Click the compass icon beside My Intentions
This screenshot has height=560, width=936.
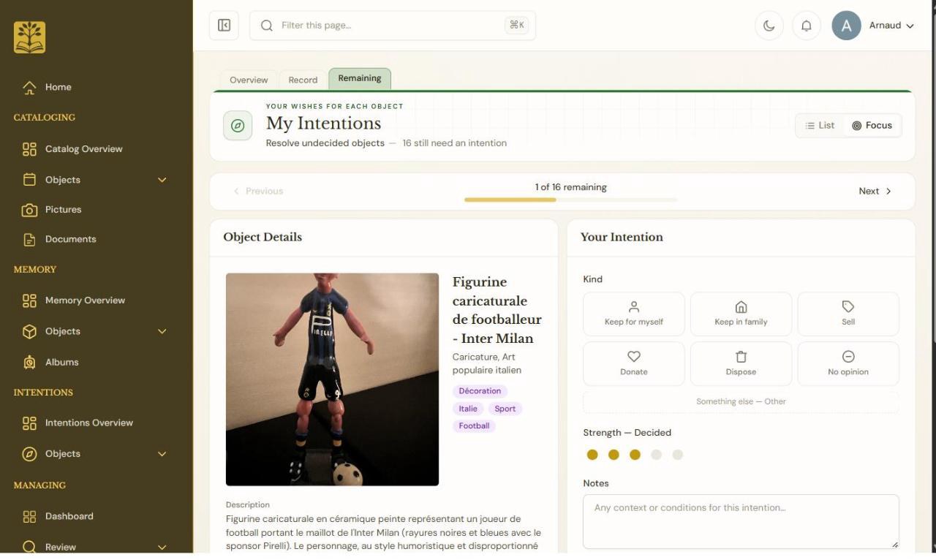(x=238, y=126)
